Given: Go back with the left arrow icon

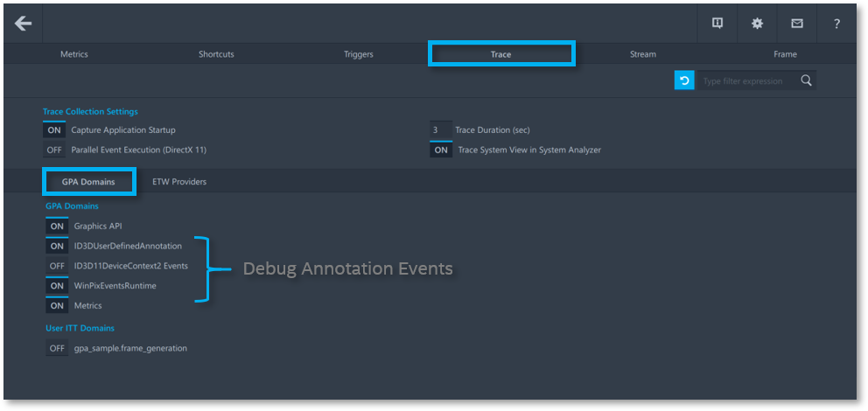Looking at the screenshot, I should click(x=23, y=24).
